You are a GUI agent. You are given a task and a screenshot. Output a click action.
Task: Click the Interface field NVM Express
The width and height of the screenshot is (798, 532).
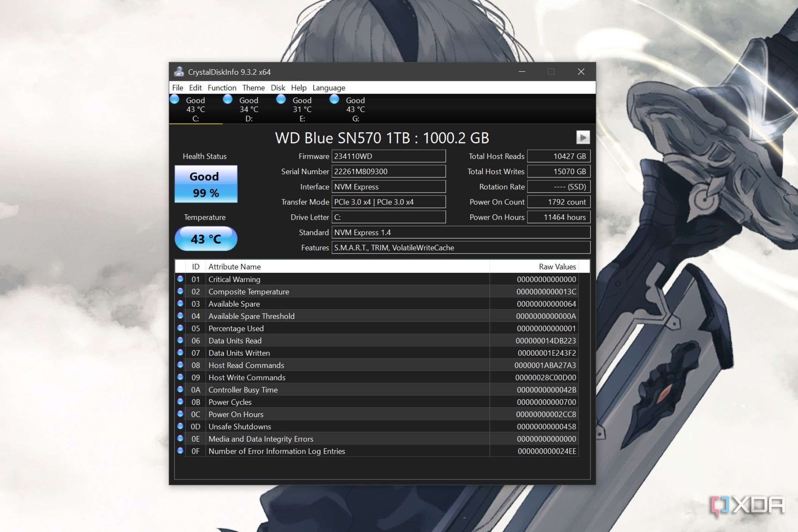coord(388,187)
